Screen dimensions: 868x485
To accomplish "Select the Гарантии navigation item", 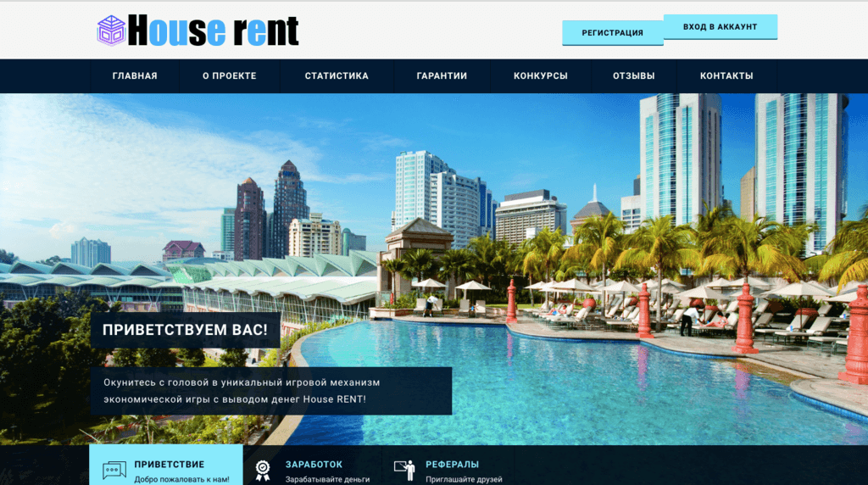I will (x=442, y=75).
